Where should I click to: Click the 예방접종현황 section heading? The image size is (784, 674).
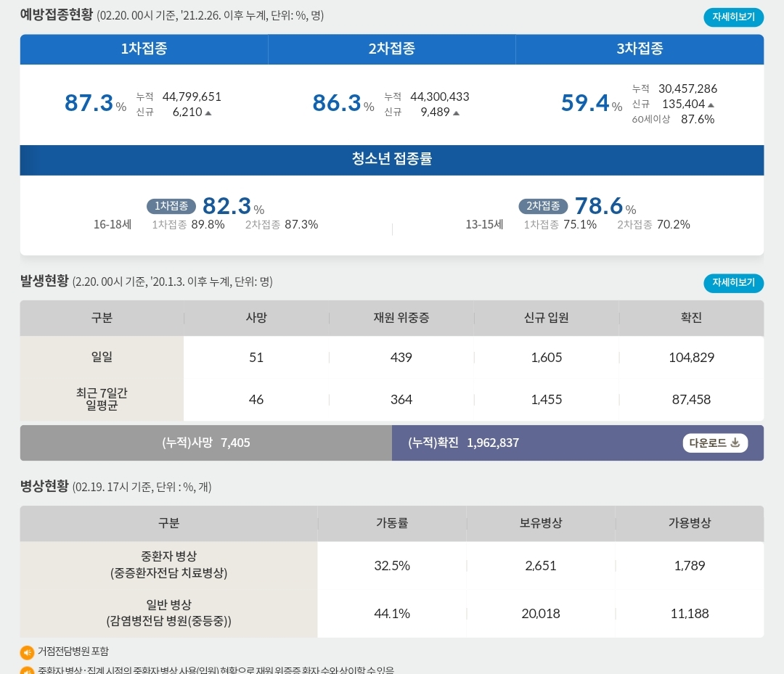tap(57, 15)
